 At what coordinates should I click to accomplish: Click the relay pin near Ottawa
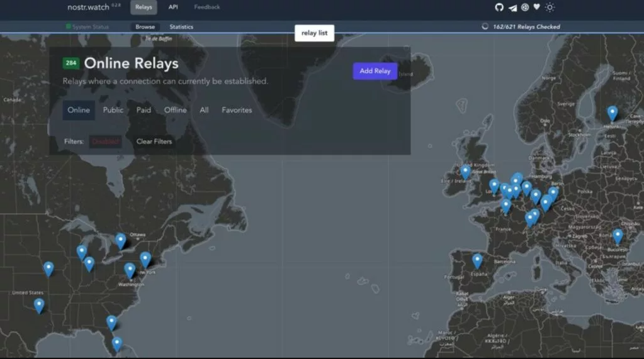[x=121, y=240]
